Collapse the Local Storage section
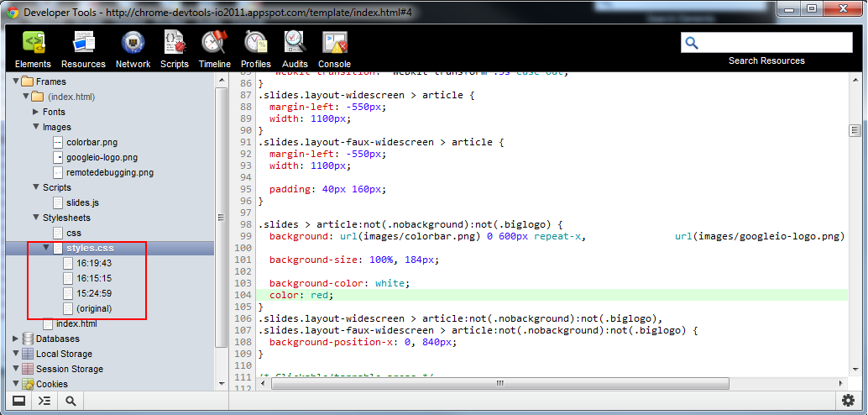868x415 pixels. (x=15, y=354)
